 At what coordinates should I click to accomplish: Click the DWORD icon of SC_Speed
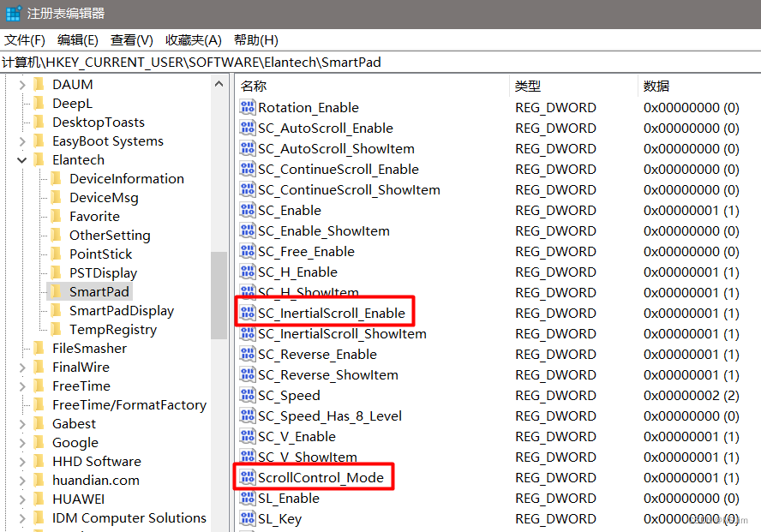[x=248, y=395]
